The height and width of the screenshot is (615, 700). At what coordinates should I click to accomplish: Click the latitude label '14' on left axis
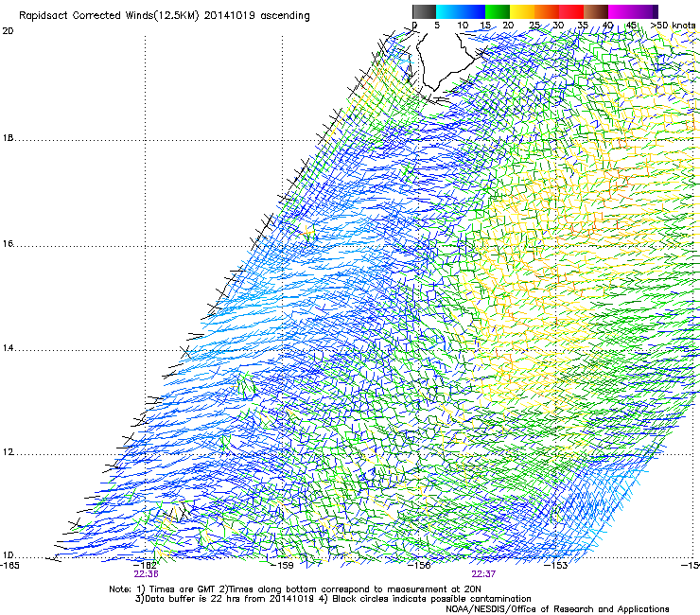click(x=8, y=348)
